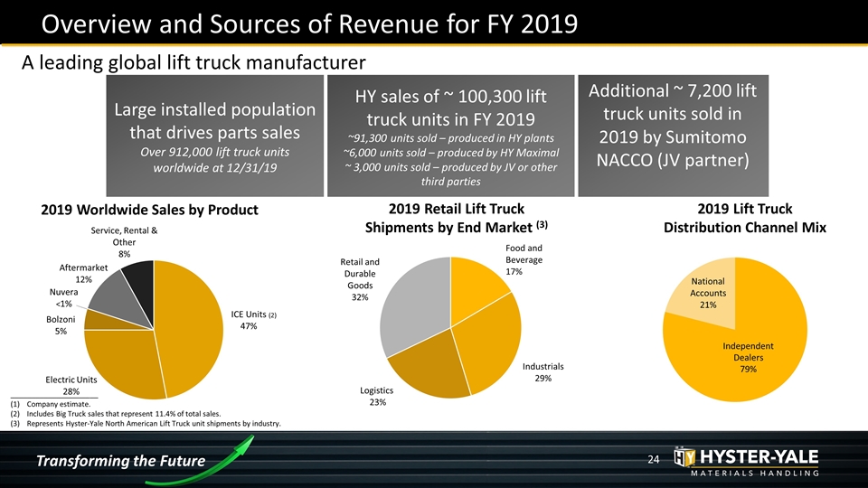Select the subtitle 'A leading global lift truck manufacturer'
The height and width of the screenshot is (488, 868).
pos(193,62)
